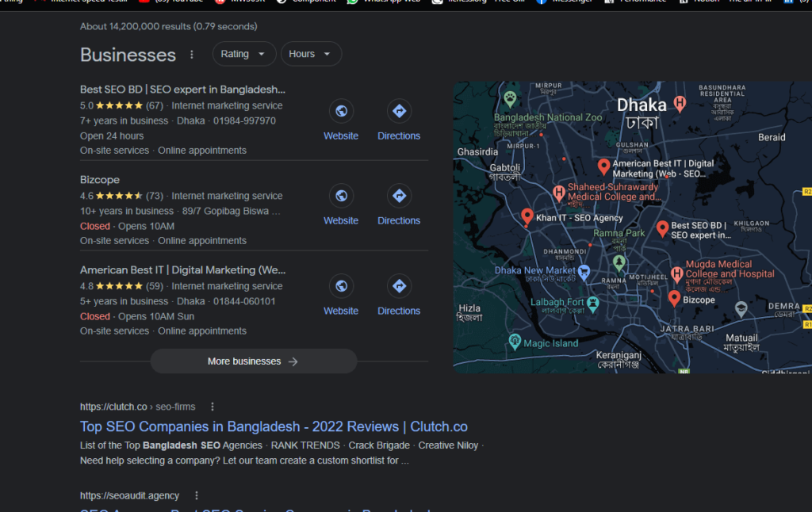Screen dimensions: 812x512
Task: Open Website icon for Best SEO BD
Action: click(x=341, y=111)
